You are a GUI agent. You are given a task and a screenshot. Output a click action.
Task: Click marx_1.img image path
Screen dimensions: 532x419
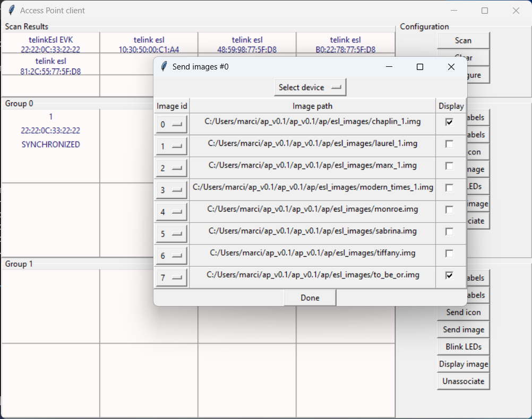(313, 165)
